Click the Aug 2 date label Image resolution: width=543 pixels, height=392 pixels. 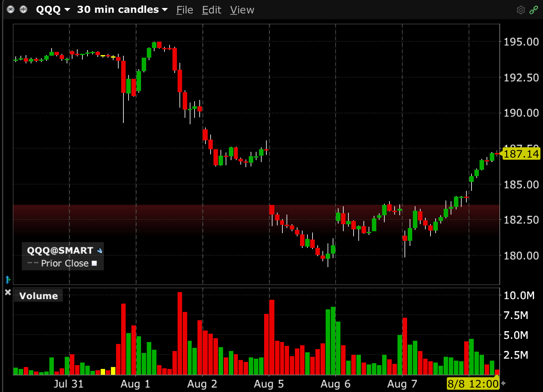click(202, 384)
